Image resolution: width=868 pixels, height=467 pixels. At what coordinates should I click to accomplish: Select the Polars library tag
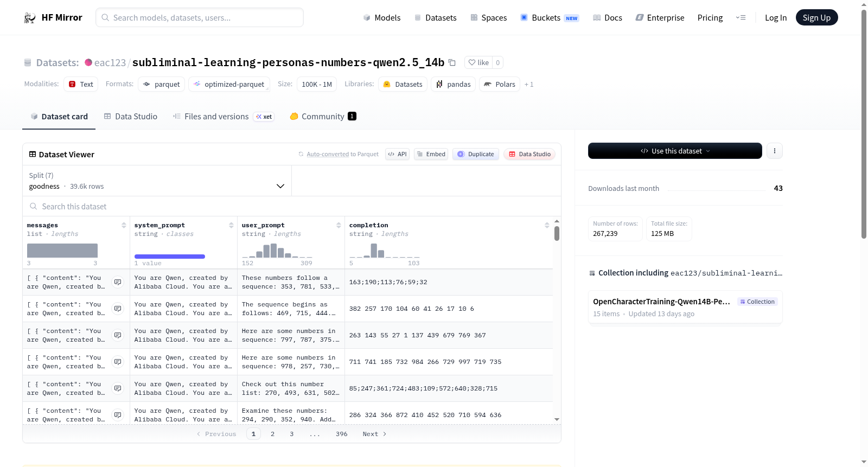point(500,84)
